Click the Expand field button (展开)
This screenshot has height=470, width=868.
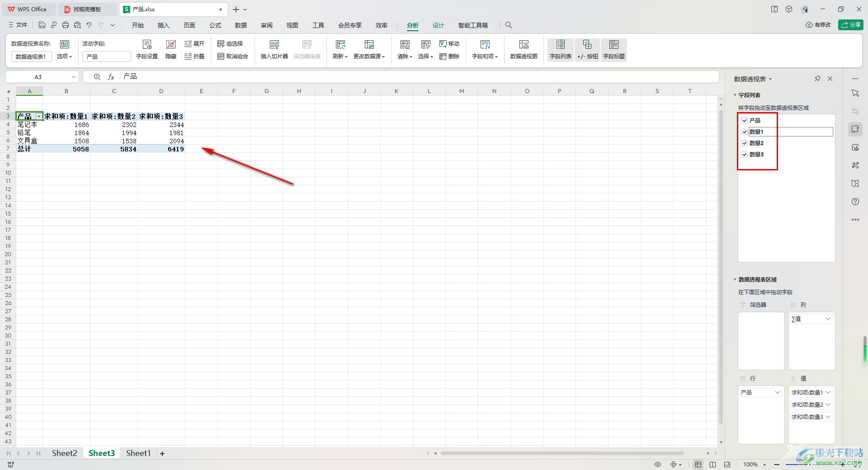coord(194,44)
